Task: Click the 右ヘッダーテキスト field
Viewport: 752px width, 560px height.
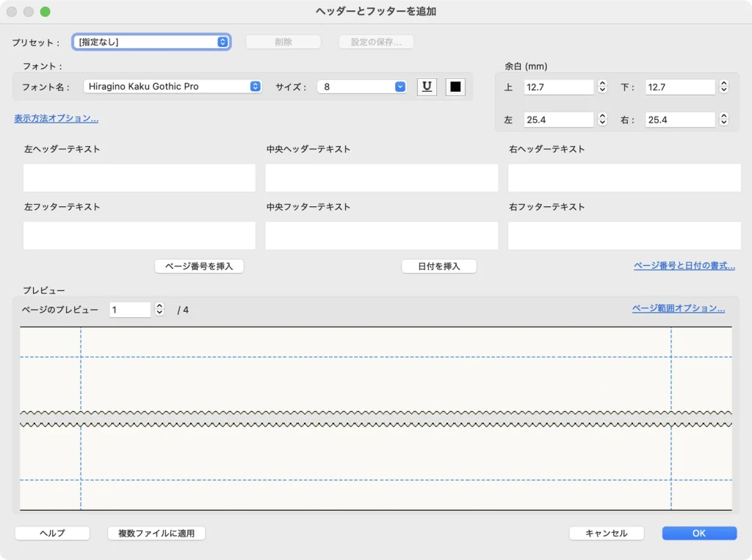Action: [x=624, y=178]
